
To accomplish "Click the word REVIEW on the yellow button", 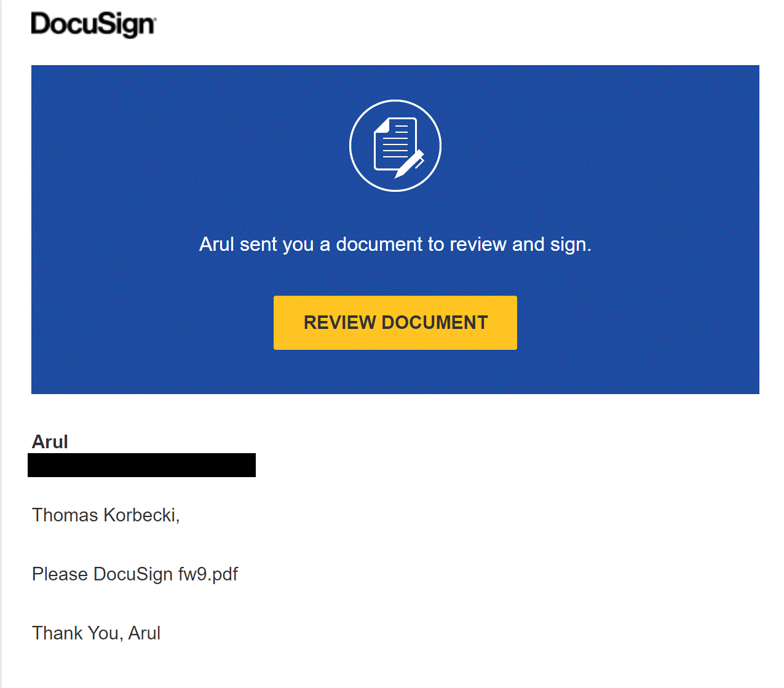I will point(339,323).
